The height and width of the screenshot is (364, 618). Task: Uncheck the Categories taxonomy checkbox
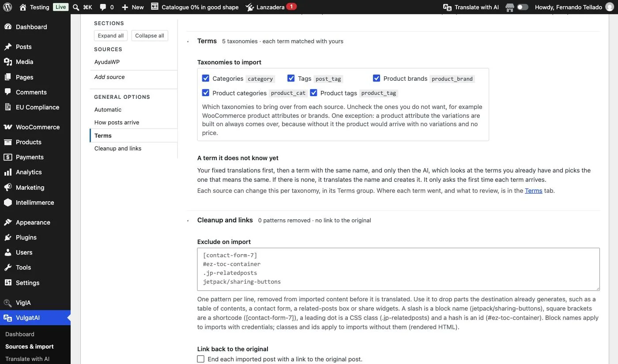(x=206, y=79)
